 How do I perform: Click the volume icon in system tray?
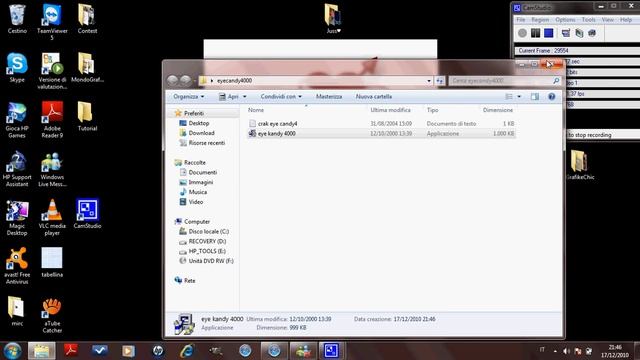(x=567, y=351)
